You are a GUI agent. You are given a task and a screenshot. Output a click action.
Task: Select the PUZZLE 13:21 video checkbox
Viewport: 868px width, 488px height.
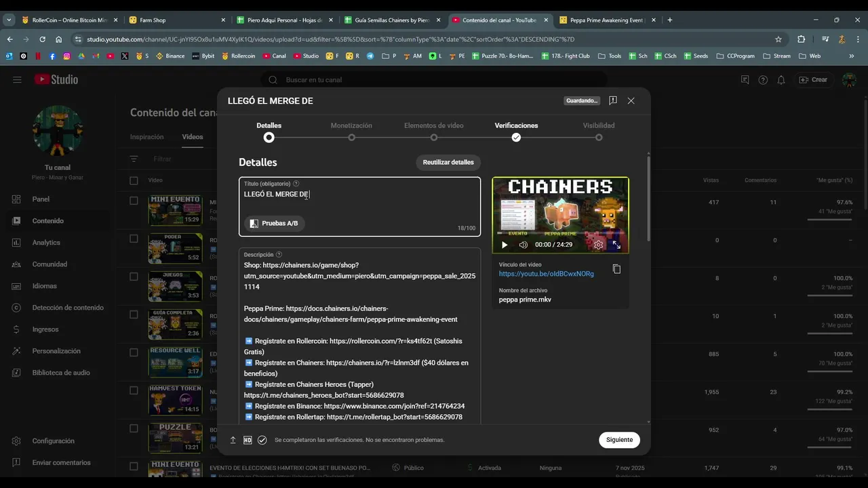point(134,428)
